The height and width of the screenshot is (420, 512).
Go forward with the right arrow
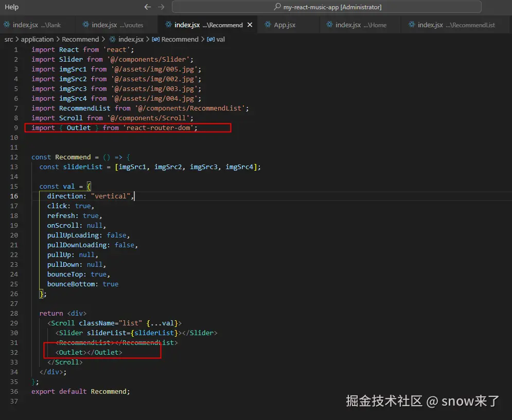(x=161, y=7)
